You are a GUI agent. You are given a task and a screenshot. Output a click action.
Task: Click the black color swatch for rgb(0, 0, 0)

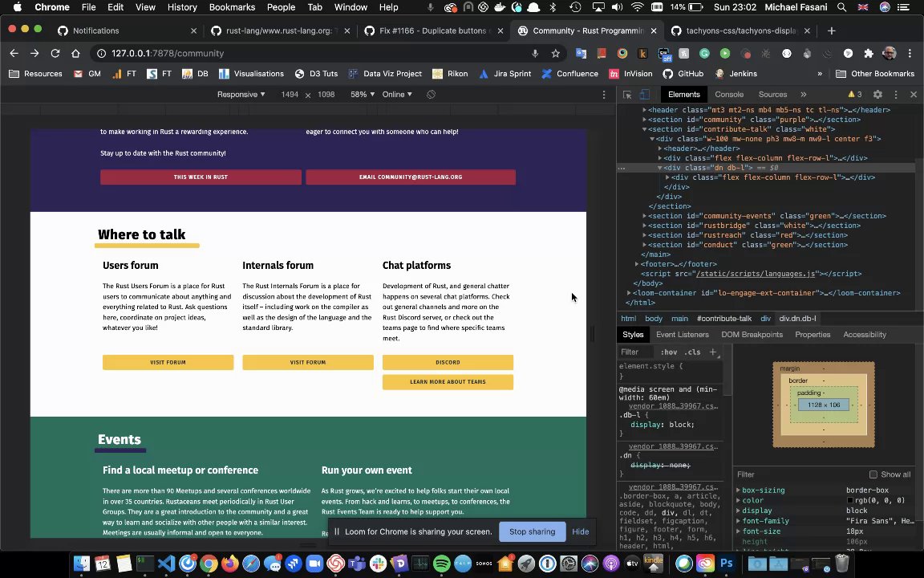click(849, 500)
